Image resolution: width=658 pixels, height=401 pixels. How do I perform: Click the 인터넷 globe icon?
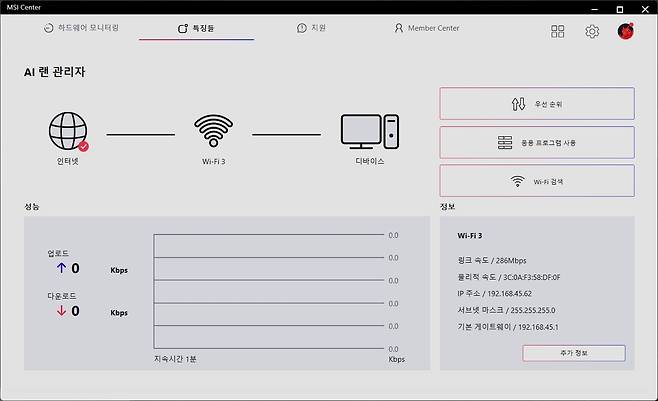tap(68, 132)
